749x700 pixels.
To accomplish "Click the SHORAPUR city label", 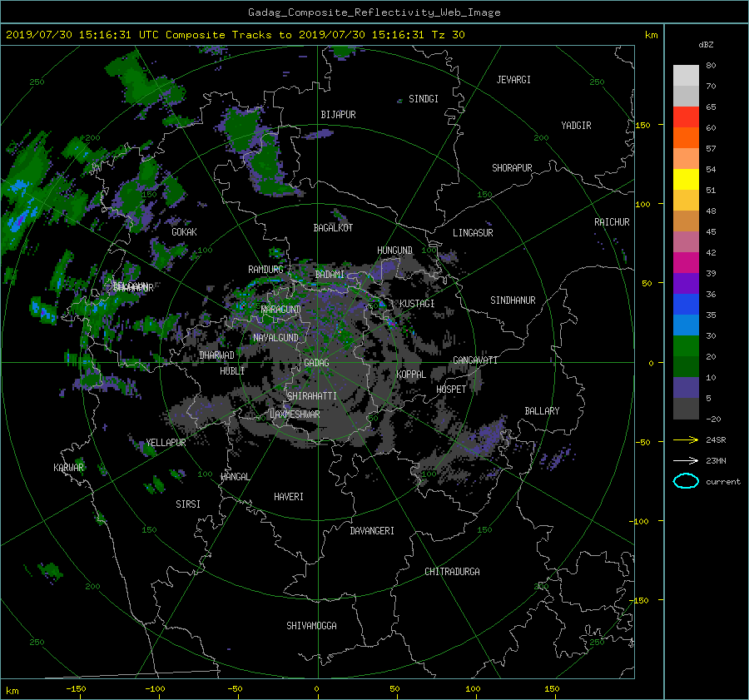I will point(512,168).
